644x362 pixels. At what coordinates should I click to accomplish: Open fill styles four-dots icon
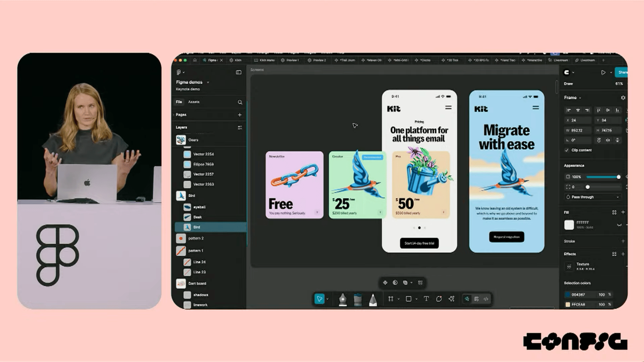tap(614, 212)
